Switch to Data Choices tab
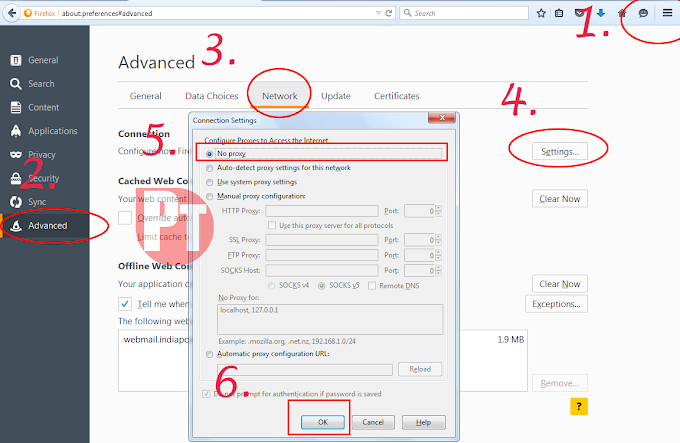 coord(212,96)
